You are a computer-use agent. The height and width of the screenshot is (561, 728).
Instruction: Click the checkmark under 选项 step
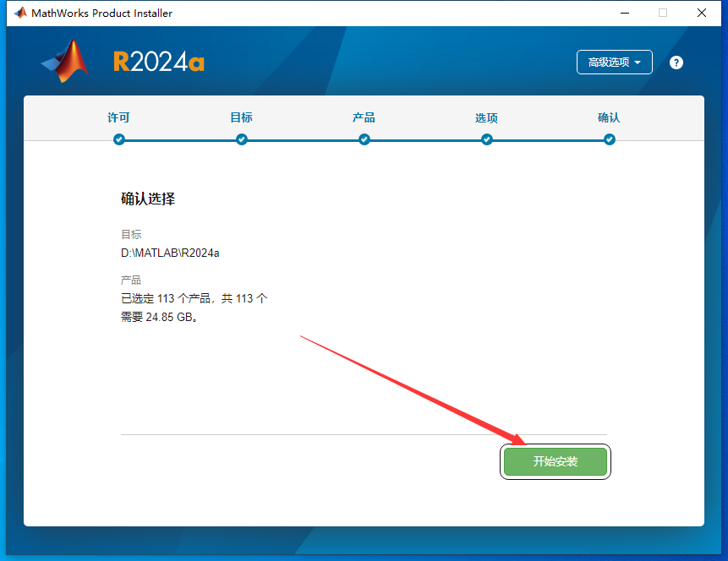click(486, 139)
